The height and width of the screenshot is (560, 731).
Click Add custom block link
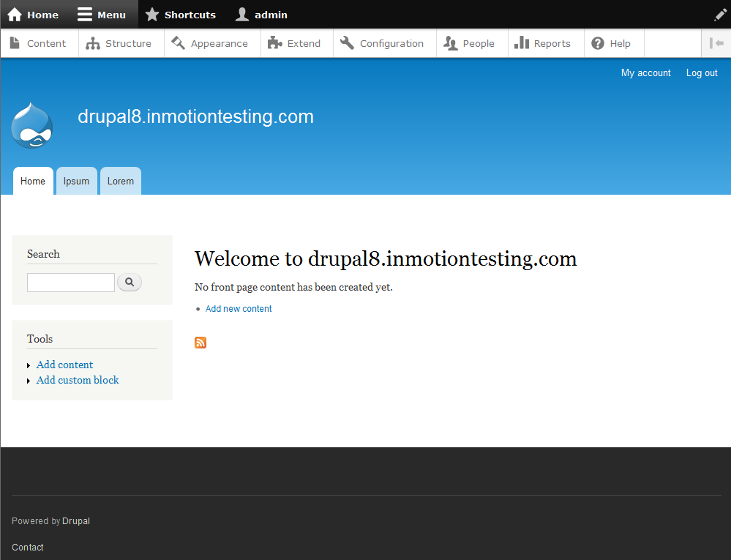pyautogui.click(x=78, y=380)
